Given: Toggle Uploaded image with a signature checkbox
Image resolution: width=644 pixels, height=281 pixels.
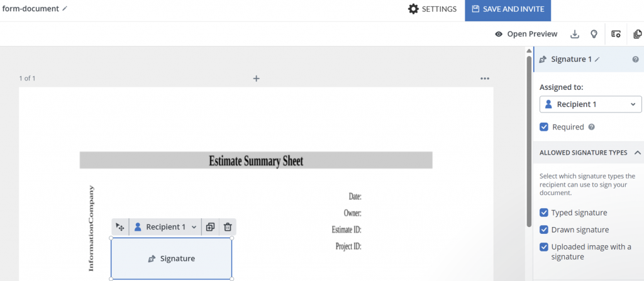Looking at the screenshot, I should click(x=544, y=247).
